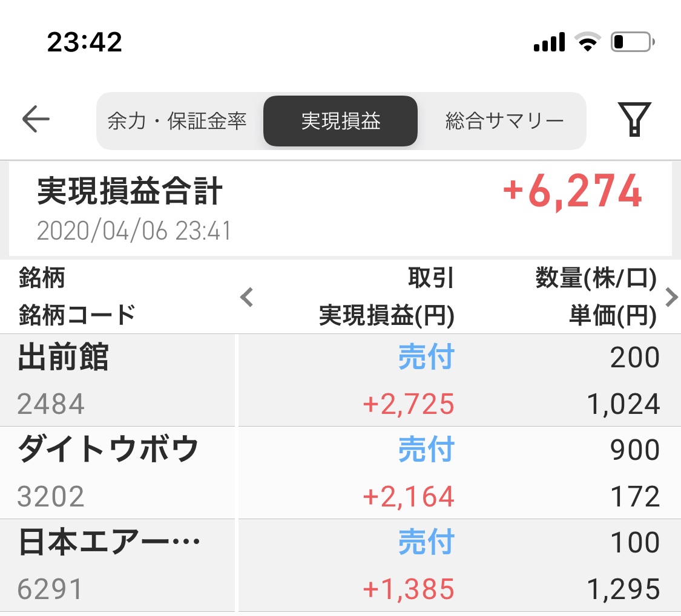
Task: Tap the cellular signal bars icon
Action: click(549, 42)
